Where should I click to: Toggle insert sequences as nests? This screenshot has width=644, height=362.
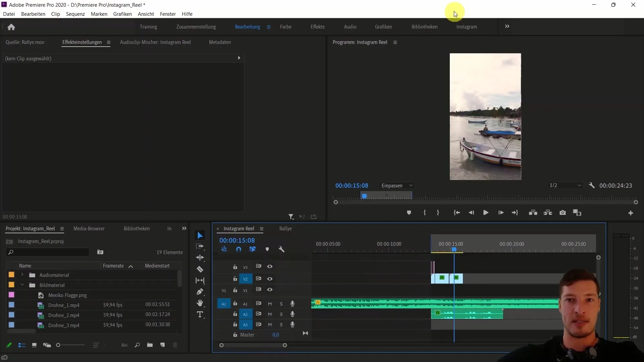click(x=224, y=249)
